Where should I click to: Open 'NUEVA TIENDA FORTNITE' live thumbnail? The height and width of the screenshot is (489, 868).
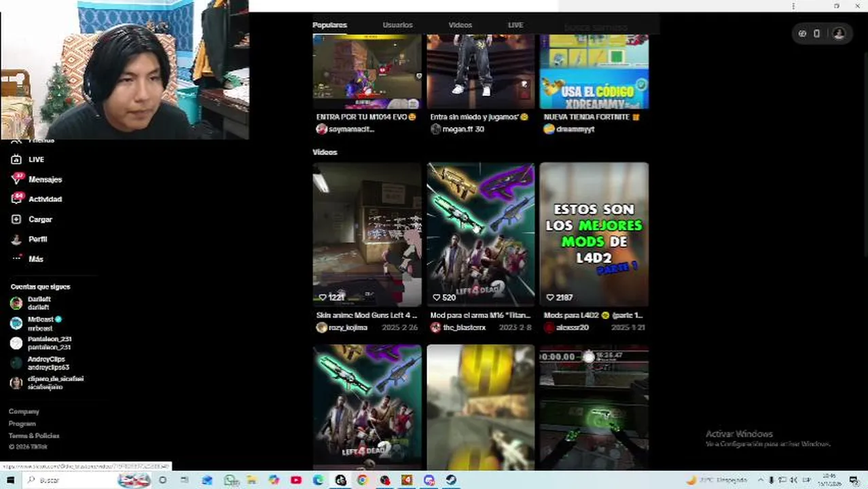pos(594,71)
